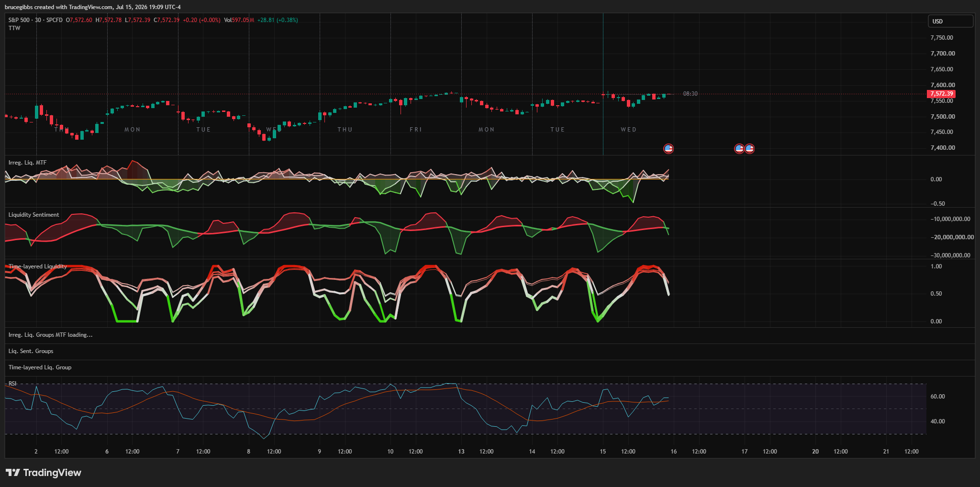
Task: Click date 6 on the time axis
Action: pos(107,452)
